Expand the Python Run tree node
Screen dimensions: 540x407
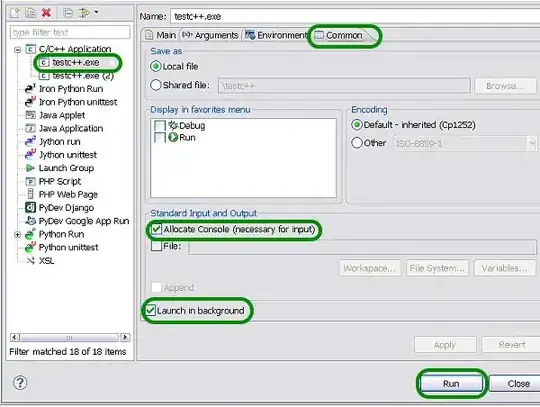tap(17, 235)
